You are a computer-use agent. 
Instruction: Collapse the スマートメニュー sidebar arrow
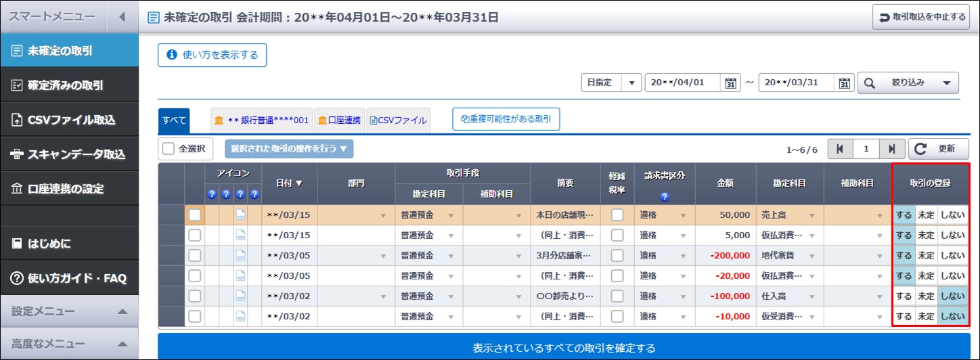click(x=122, y=17)
